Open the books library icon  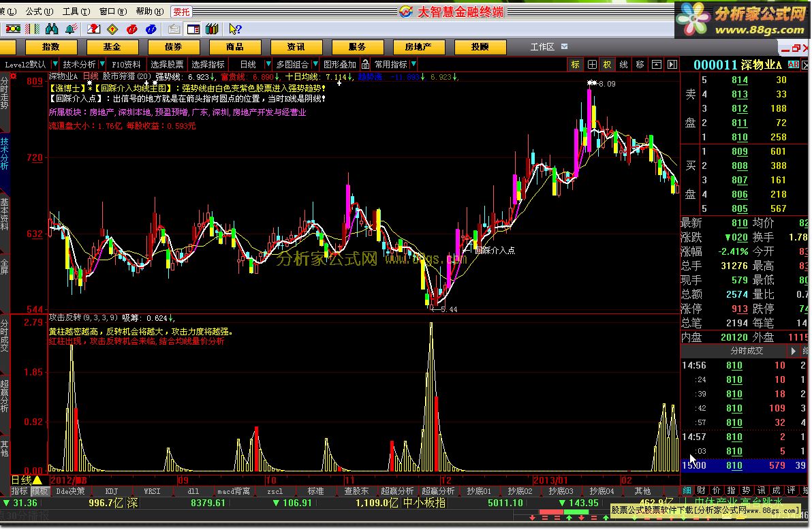click(x=212, y=29)
